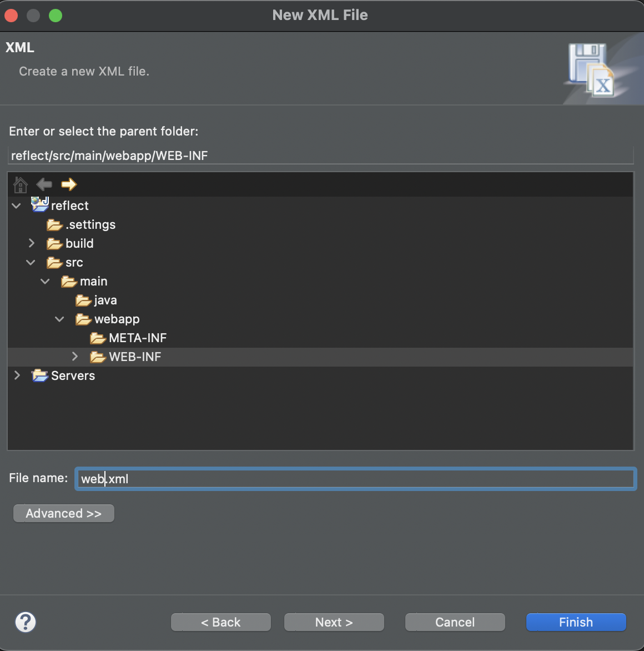
Task: Click the main folder icon
Action: 69,282
